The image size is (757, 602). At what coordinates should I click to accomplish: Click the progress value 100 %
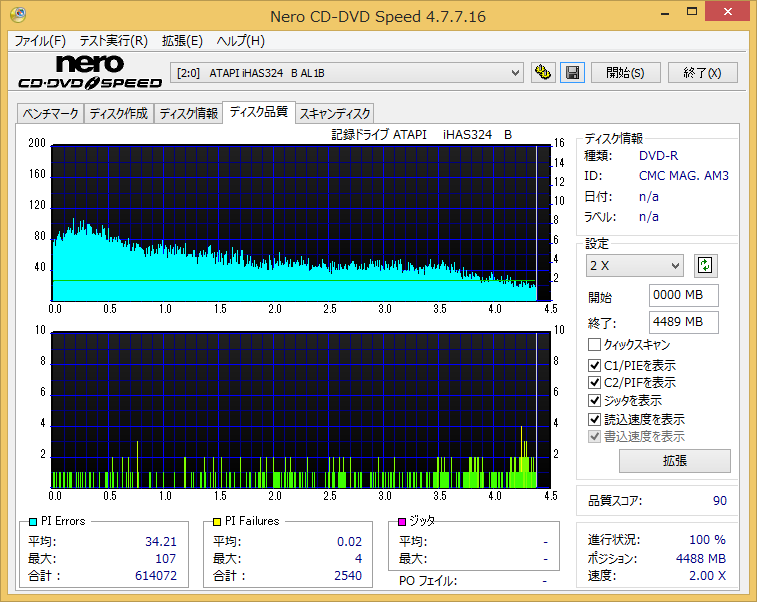pos(707,540)
